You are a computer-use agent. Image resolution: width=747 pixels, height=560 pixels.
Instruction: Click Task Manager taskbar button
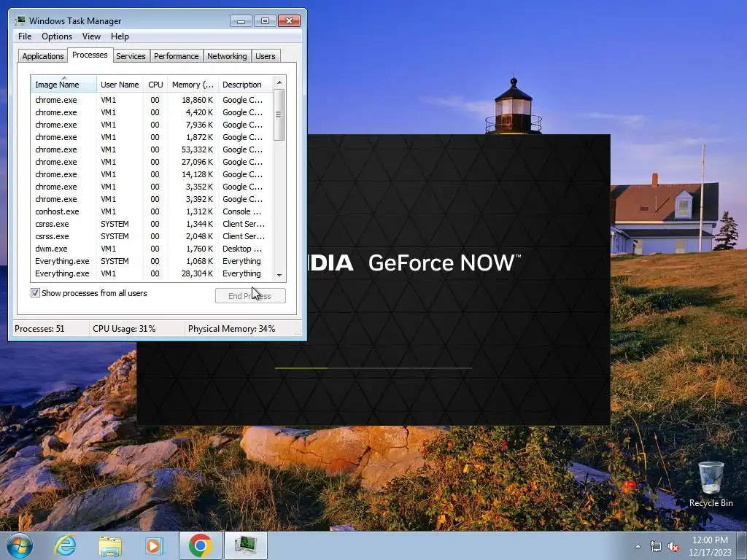pyautogui.click(x=246, y=545)
